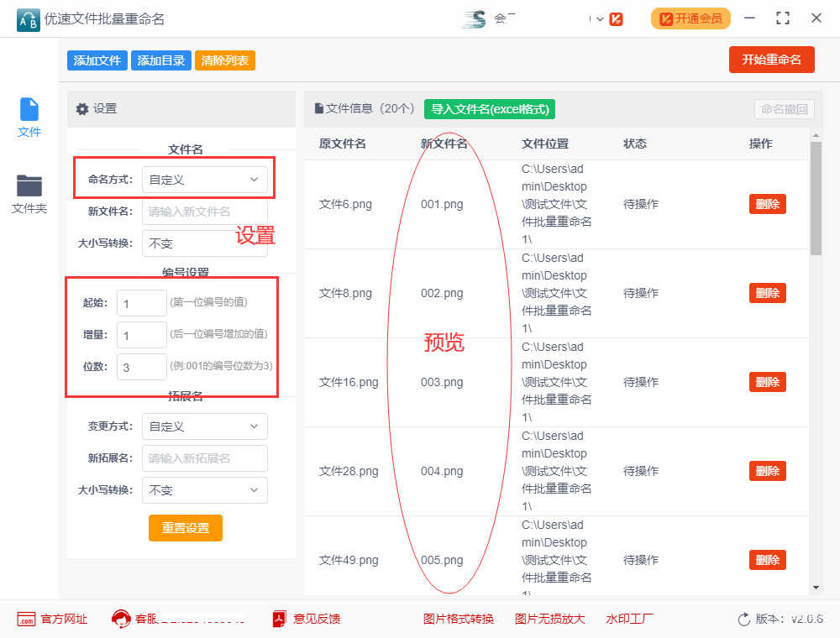The width and height of the screenshot is (840, 638).
Task: Click the version refresh icon
Action: [x=743, y=620]
